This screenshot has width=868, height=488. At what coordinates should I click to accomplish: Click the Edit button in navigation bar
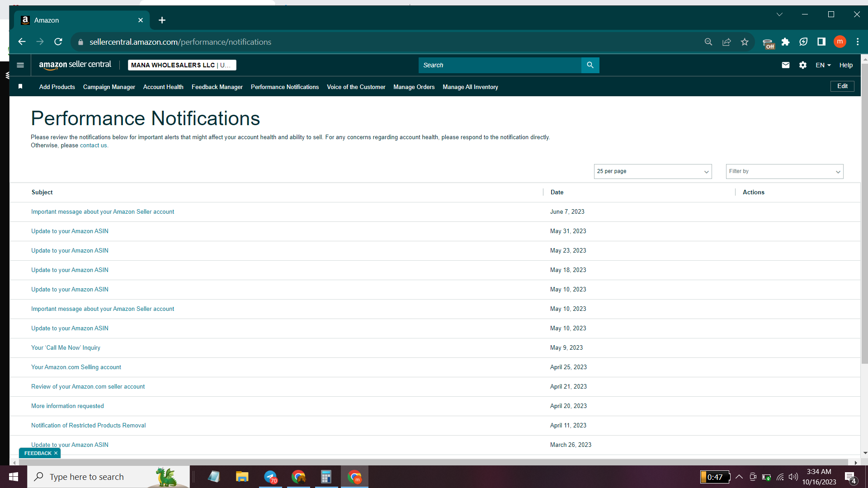(842, 86)
